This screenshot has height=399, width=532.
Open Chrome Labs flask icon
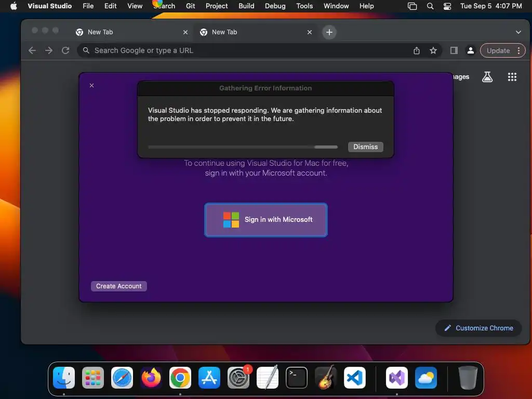coord(487,77)
